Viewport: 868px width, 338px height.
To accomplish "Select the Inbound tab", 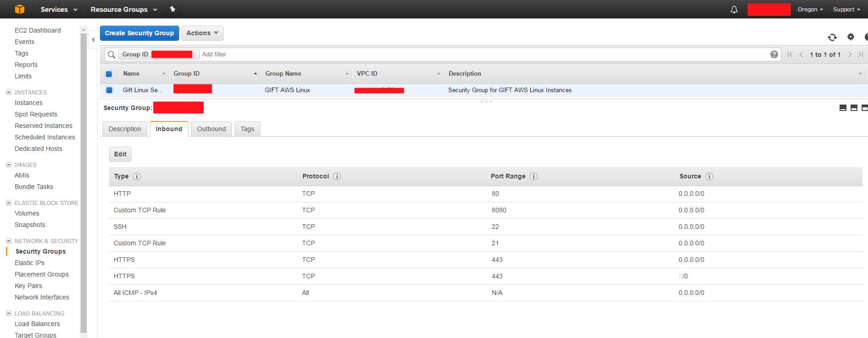I will pos(169,129).
